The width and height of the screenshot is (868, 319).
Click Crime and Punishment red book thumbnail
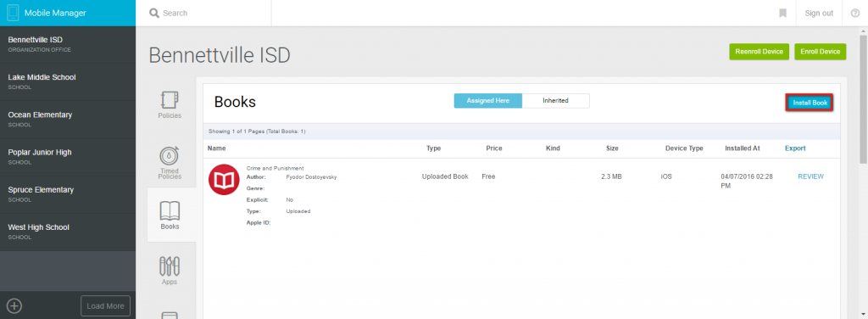(x=224, y=180)
